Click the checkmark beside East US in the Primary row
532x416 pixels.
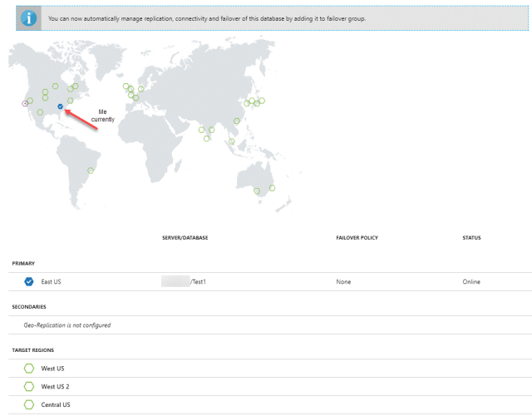tap(30, 282)
